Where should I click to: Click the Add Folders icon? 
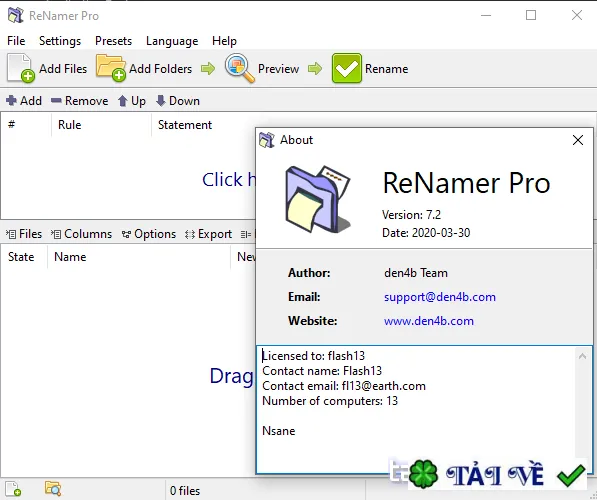[111, 68]
